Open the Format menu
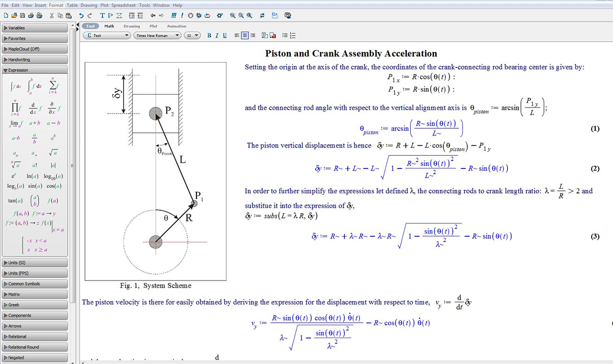 [56, 5]
